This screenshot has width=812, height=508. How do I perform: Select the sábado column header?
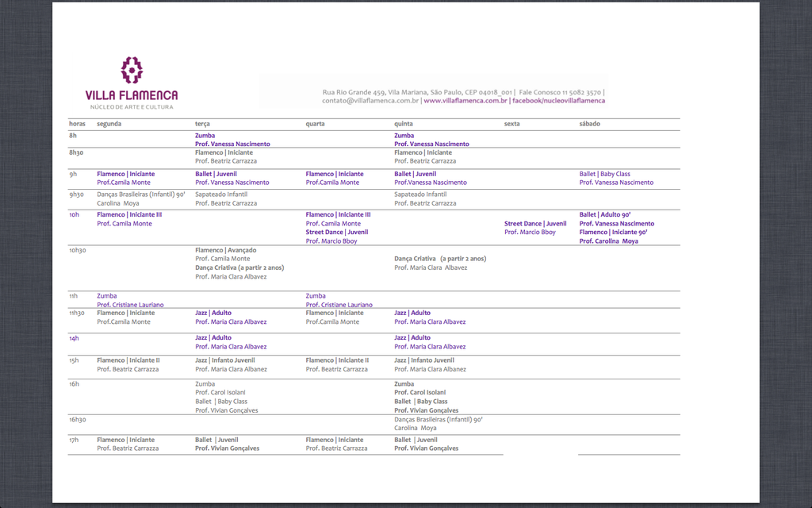coord(589,124)
